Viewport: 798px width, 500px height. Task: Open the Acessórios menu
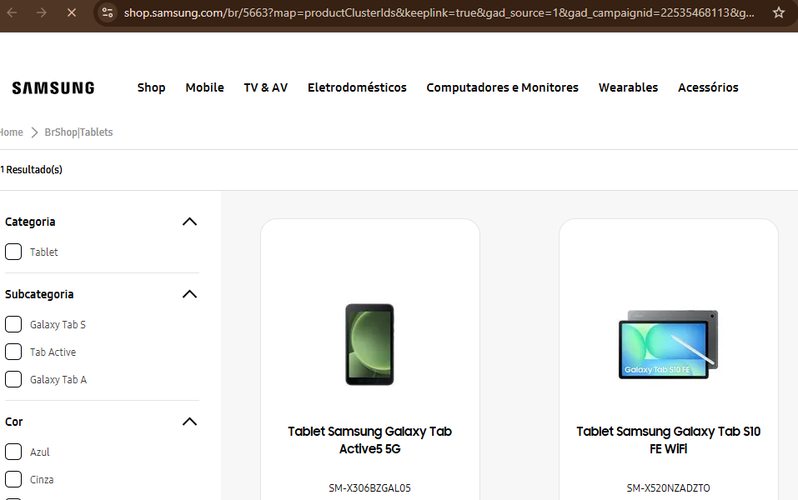coord(708,88)
